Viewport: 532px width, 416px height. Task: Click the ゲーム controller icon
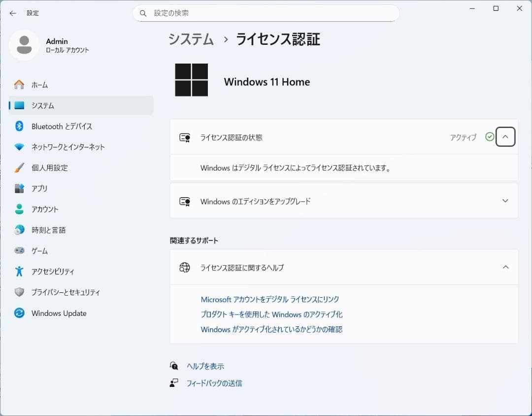coord(19,251)
